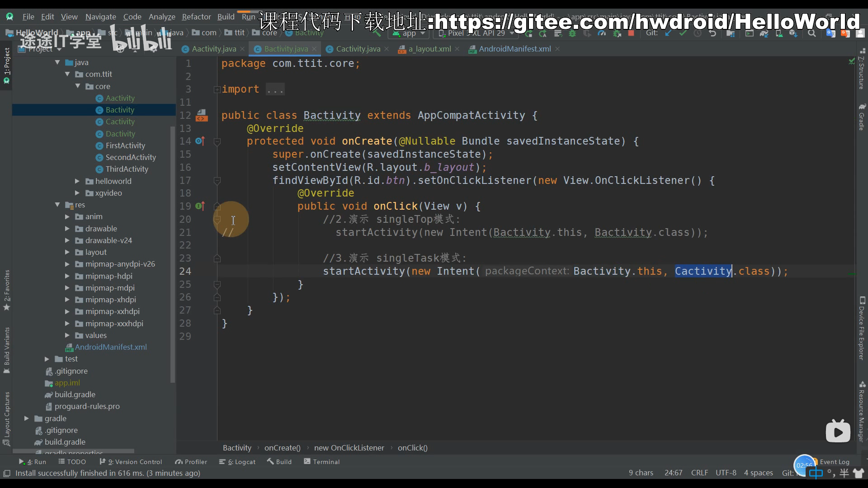
Task: Click the related XML file gutter icon on line 12
Action: [201, 116]
